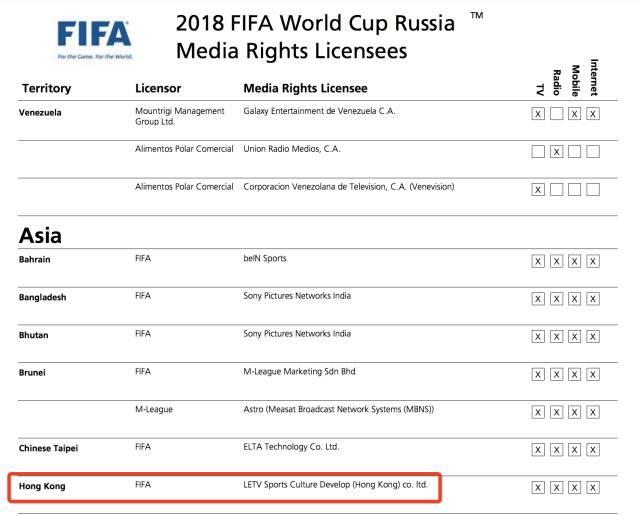The width and height of the screenshot is (640, 516).
Task: Toggle the Radio checkbox for Bangladesh
Action: point(557,298)
